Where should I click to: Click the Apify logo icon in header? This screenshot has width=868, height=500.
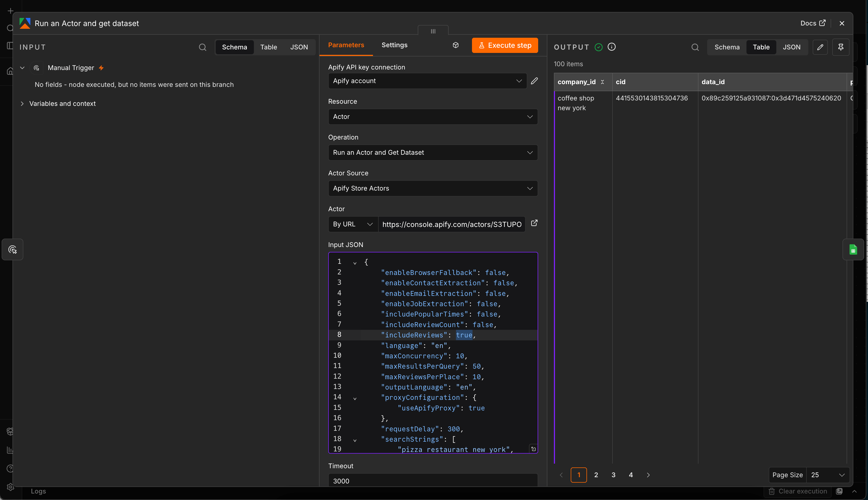[x=25, y=23]
